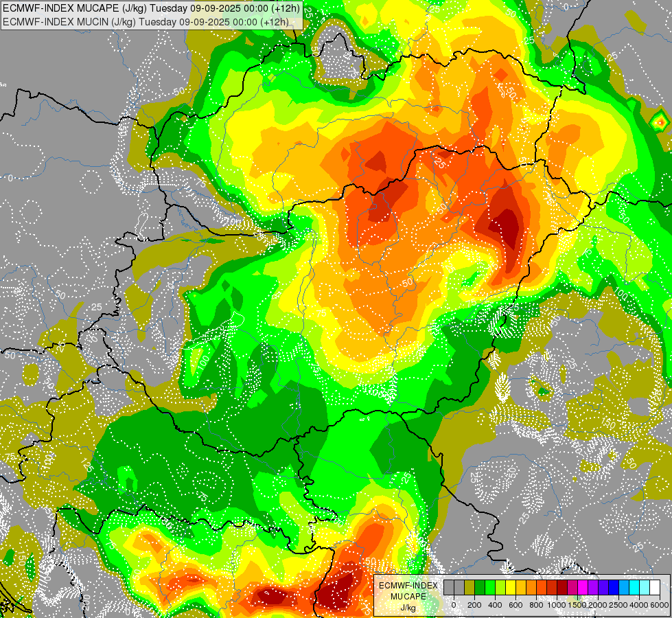Click the olive swatch in the legend
The height and width of the screenshot is (618, 672).
[470, 587]
